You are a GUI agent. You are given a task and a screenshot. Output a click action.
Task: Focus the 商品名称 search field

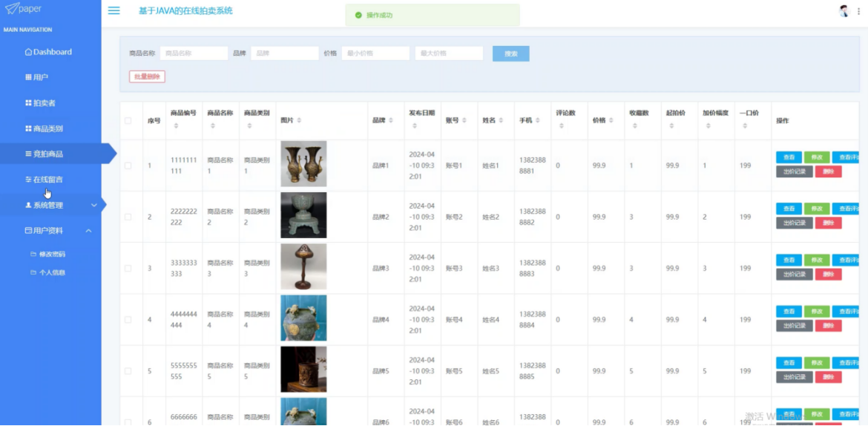(x=194, y=53)
